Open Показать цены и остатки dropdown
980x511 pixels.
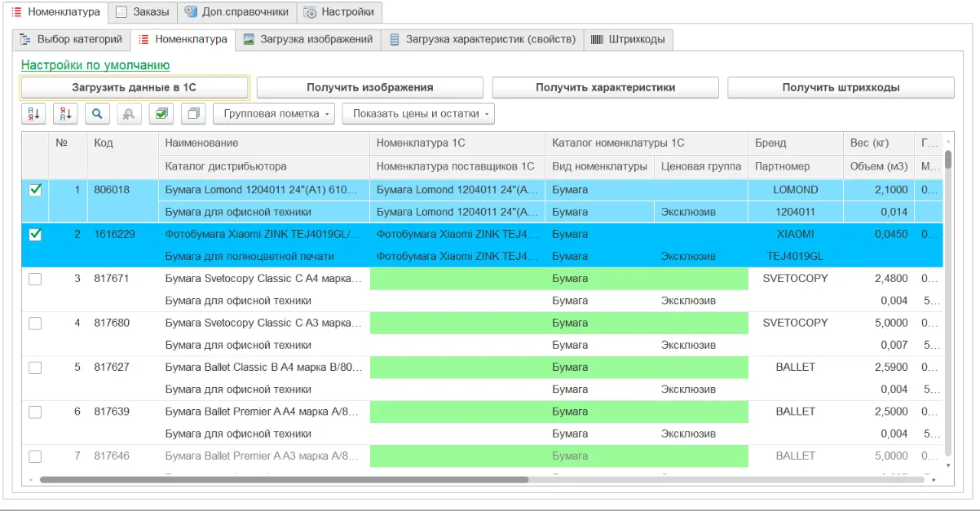coord(418,114)
